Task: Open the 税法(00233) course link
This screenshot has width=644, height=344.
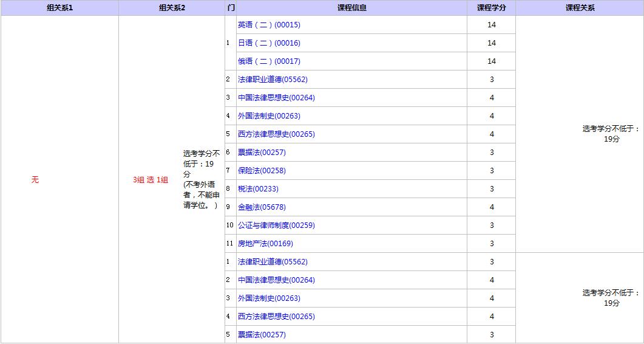Action: 258,189
